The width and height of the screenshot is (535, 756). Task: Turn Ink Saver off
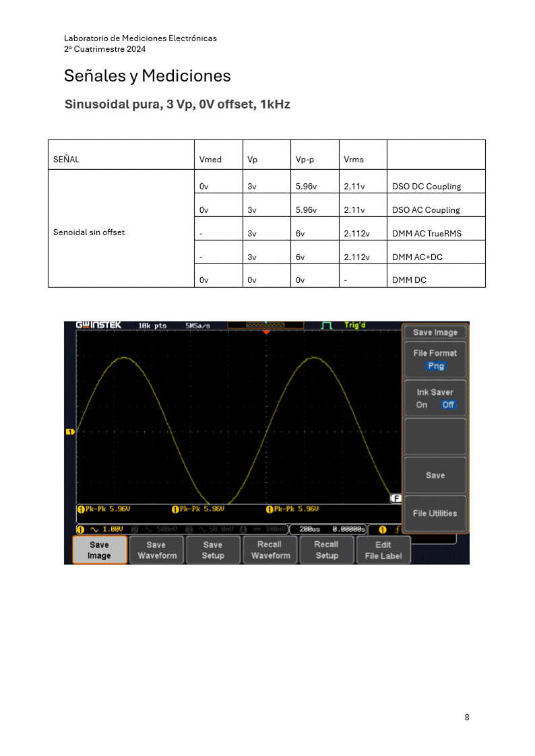[x=448, y=405]
